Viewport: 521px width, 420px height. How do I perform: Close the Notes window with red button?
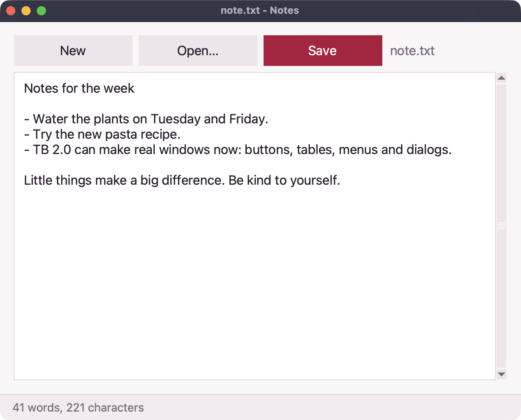11,11
